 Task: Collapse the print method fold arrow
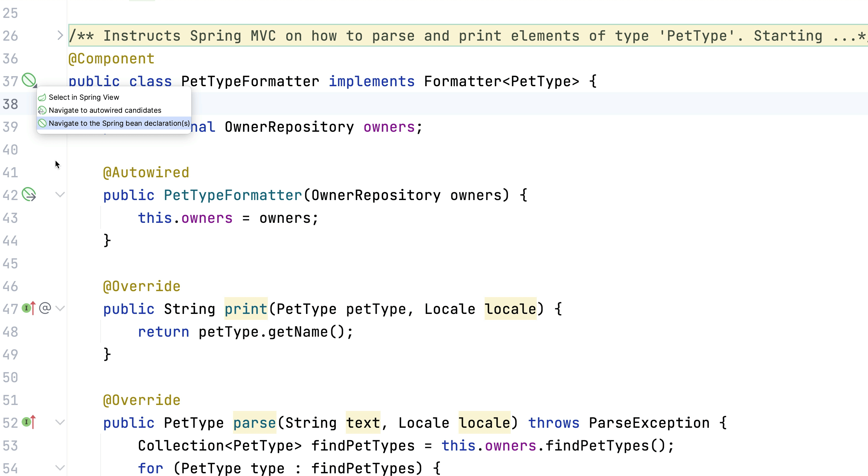[x=60, y=308]
